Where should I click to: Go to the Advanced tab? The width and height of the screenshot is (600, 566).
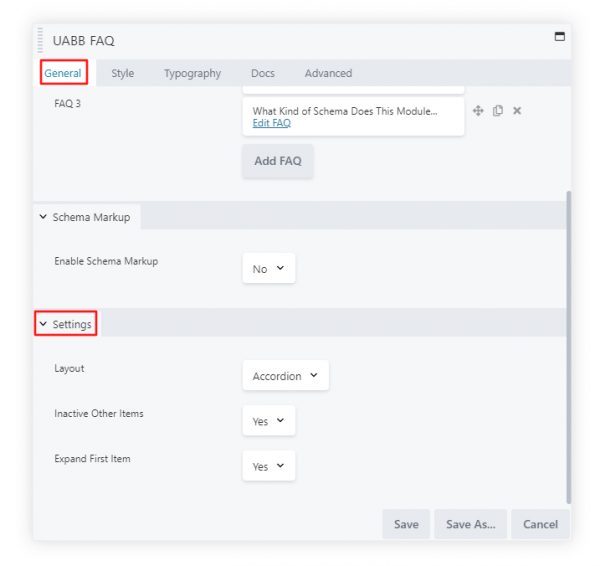click(328, 73)
